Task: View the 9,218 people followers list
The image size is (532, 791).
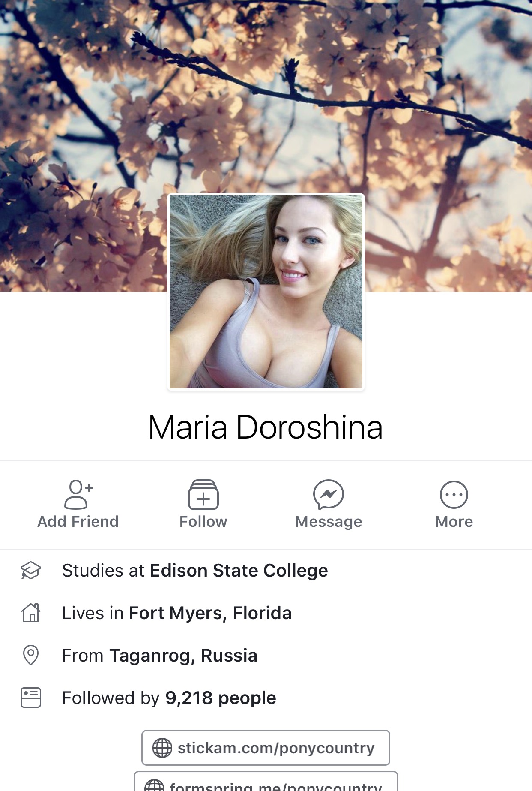Action: [x=221, y=698]
